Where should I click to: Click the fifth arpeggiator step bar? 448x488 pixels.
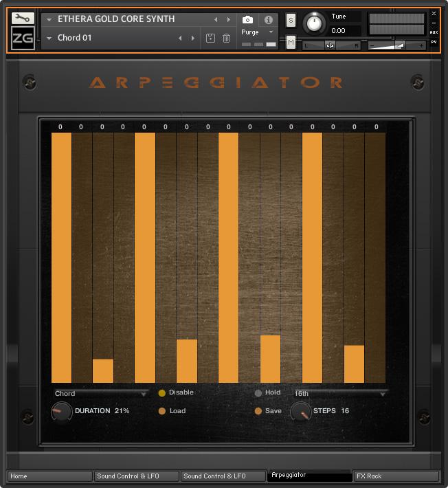(145, 258)
